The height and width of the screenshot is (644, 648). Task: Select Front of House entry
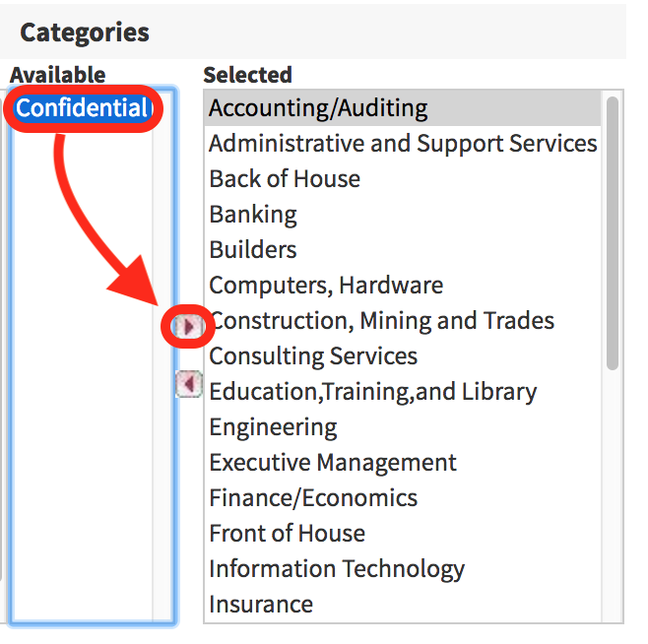tap(287, 534)
